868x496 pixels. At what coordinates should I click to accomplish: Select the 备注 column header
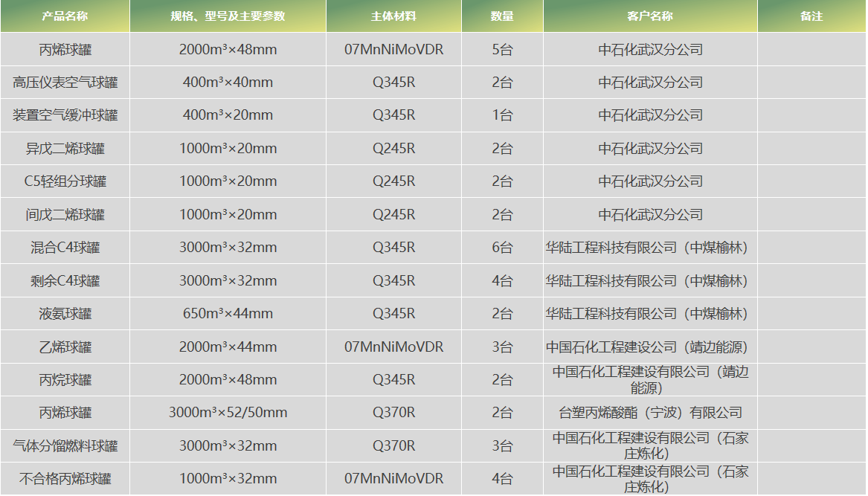(811, 16)
